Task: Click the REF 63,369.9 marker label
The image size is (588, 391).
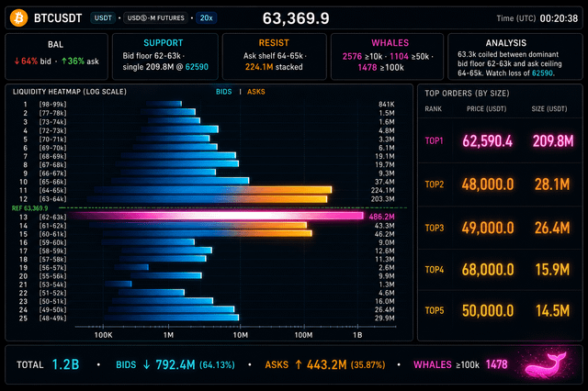Action: [30, 207]
